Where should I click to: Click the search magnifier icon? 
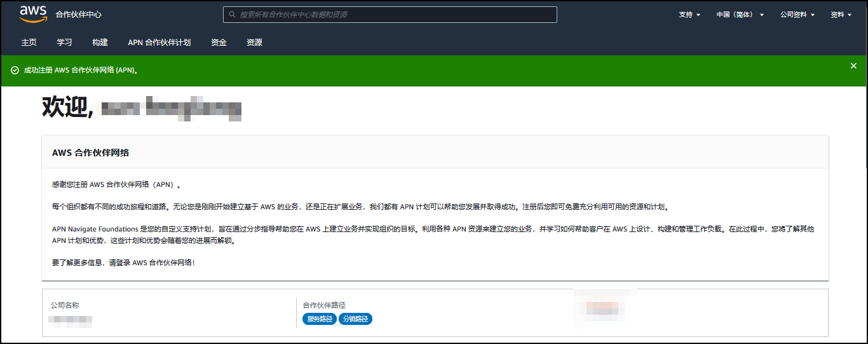231,15
